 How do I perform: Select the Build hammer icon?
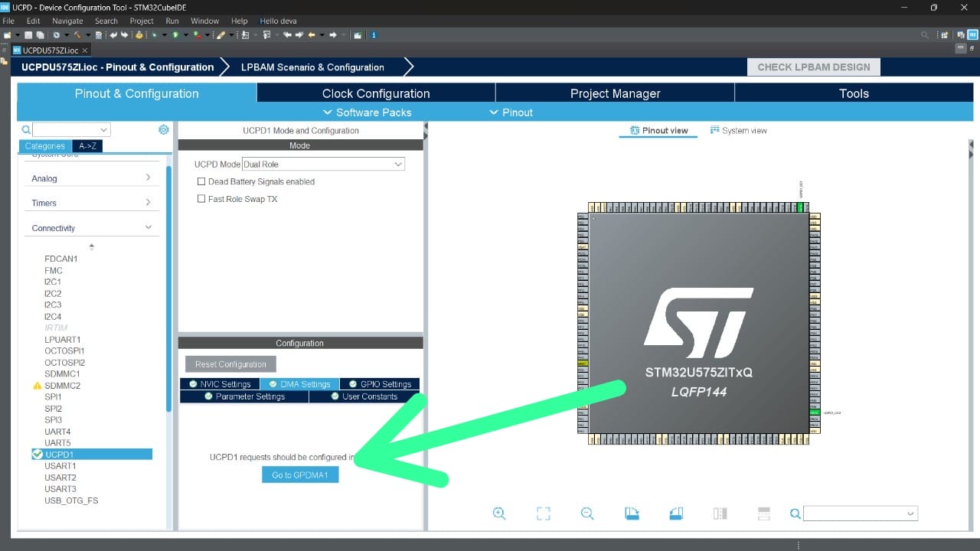(x=76, y=35)
